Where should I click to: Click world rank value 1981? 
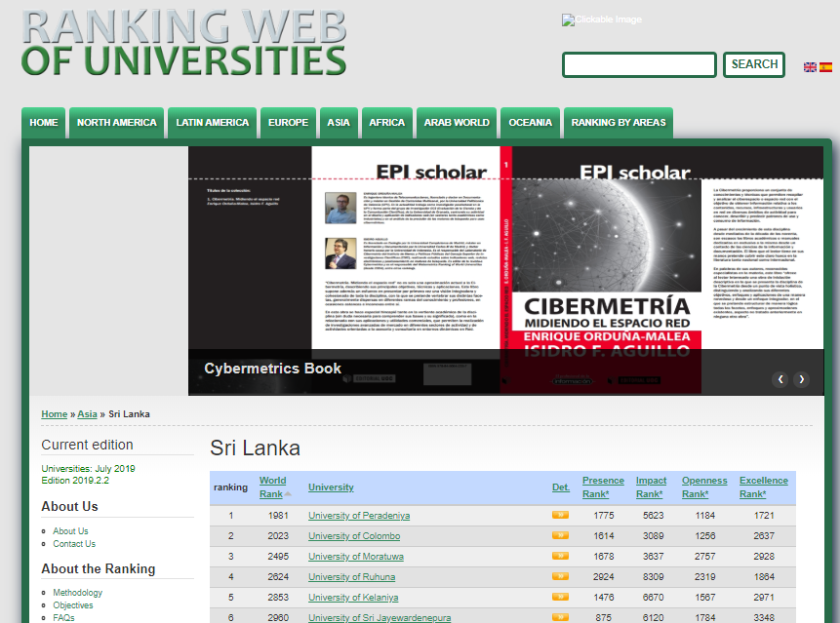pos(278,516)
